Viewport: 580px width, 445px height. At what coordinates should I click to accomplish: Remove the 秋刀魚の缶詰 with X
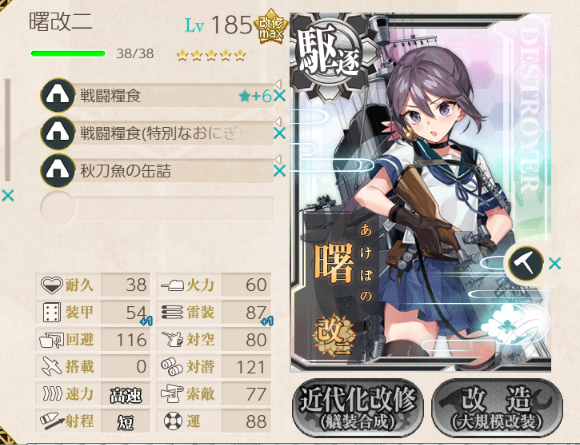click(x=280, y=171)
